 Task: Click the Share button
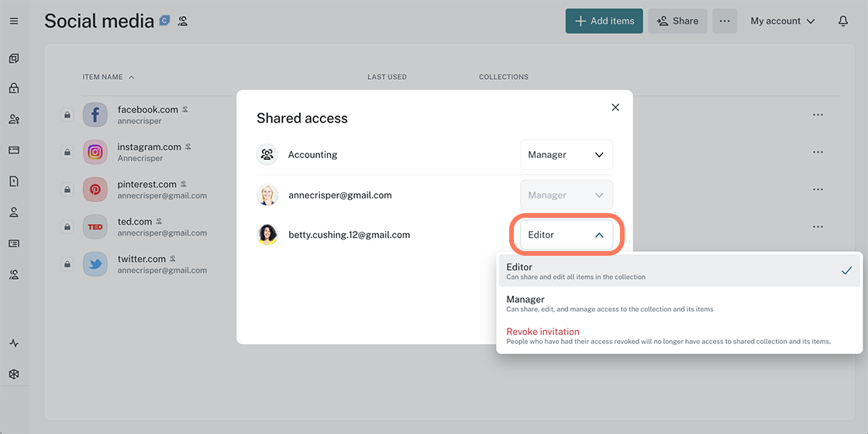pyautogui.click(x=677, y=21)
